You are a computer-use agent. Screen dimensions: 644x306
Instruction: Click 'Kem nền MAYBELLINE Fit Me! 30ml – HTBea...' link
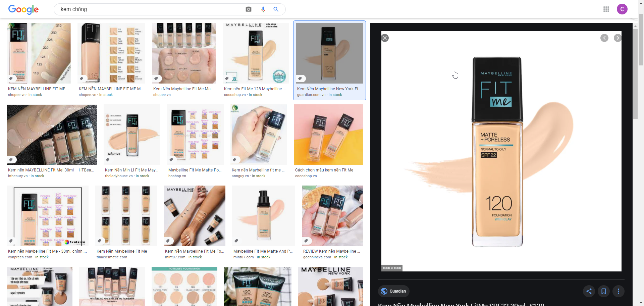click(51, 170)
